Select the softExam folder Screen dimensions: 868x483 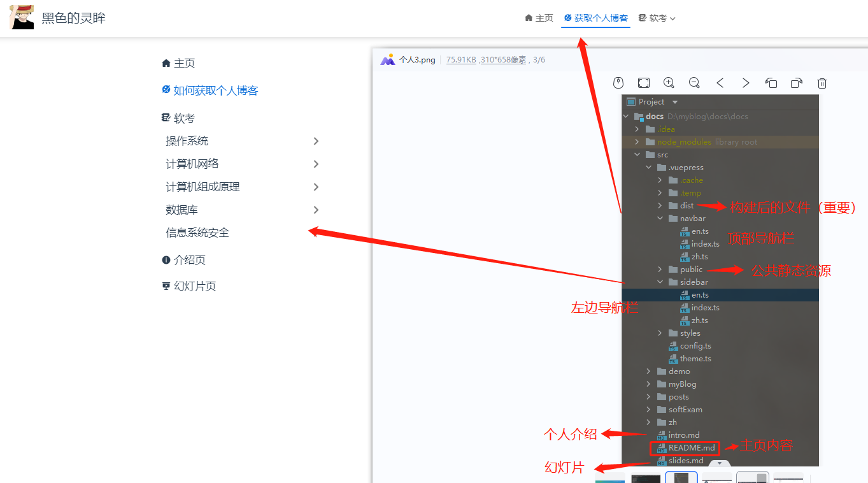[x=679, y=410]
